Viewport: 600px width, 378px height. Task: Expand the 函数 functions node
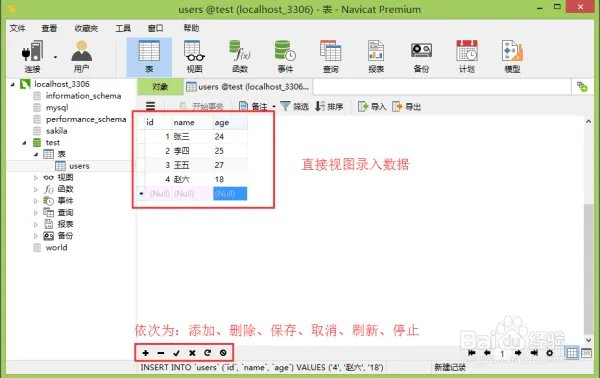click(x=36, y=189)
